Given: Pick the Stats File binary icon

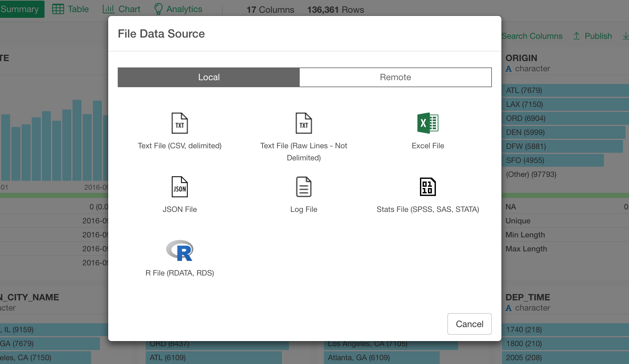Looking at the screenshot, I should (428, 187).
